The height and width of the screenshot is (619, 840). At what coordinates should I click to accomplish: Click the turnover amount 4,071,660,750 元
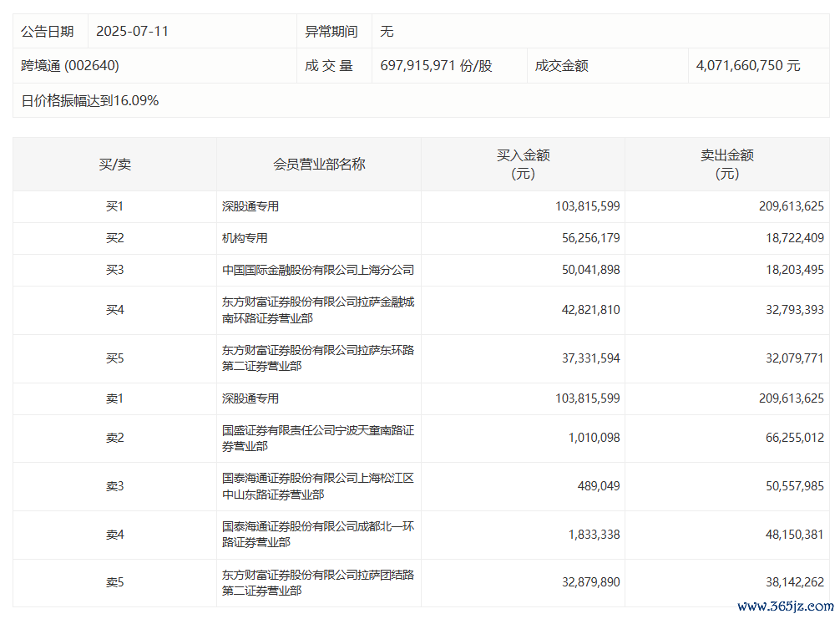click(x=747, y=66)
